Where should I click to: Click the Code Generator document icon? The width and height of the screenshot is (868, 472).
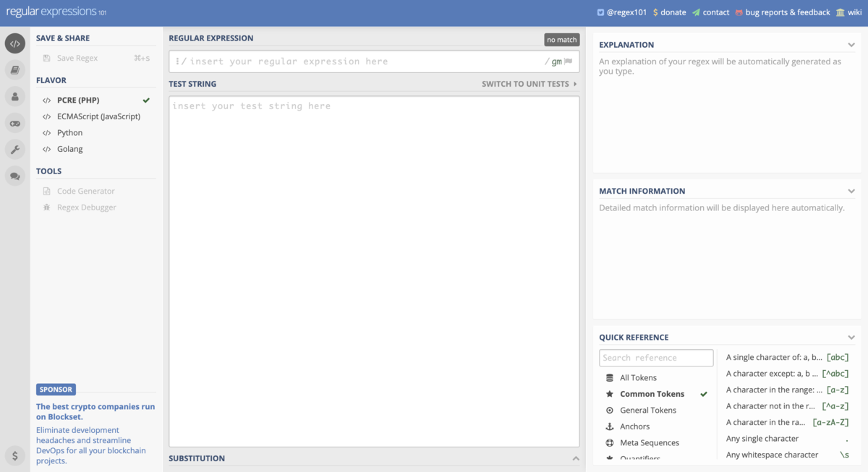(x=46, y=191)
